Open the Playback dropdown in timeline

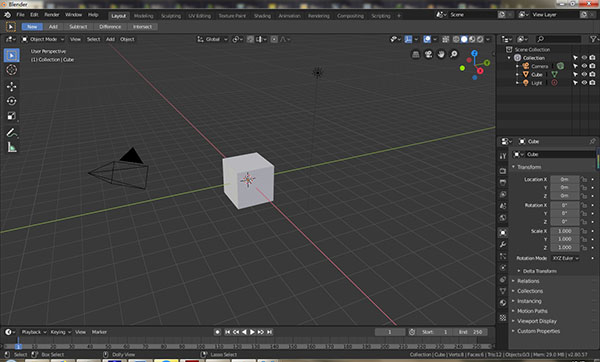(34, 332)
